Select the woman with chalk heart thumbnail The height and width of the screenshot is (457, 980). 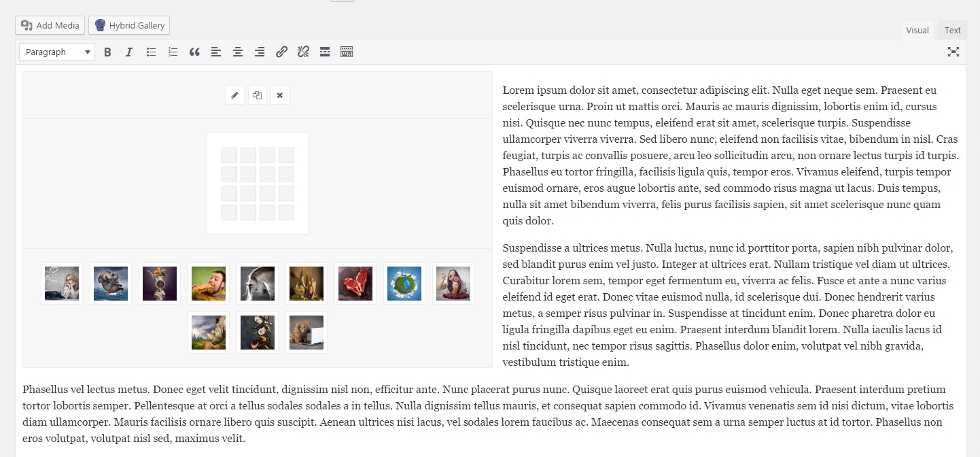62,284
